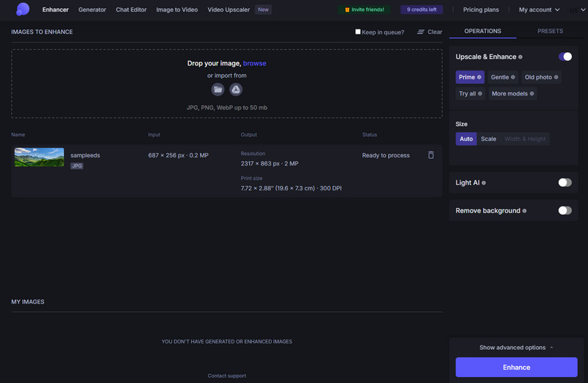Switch to the OPERATIONS tab
This screenshot has height=383, width=588.
[483, 31]
